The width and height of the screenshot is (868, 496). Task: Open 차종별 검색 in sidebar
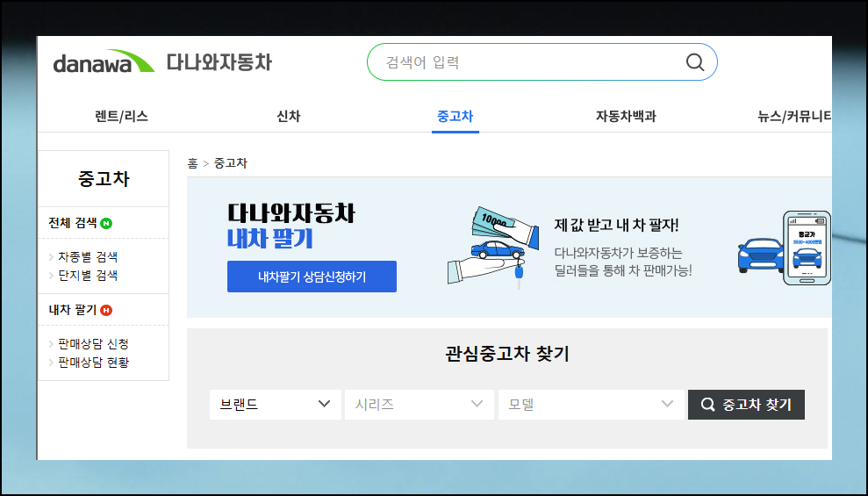pos(88,257)
